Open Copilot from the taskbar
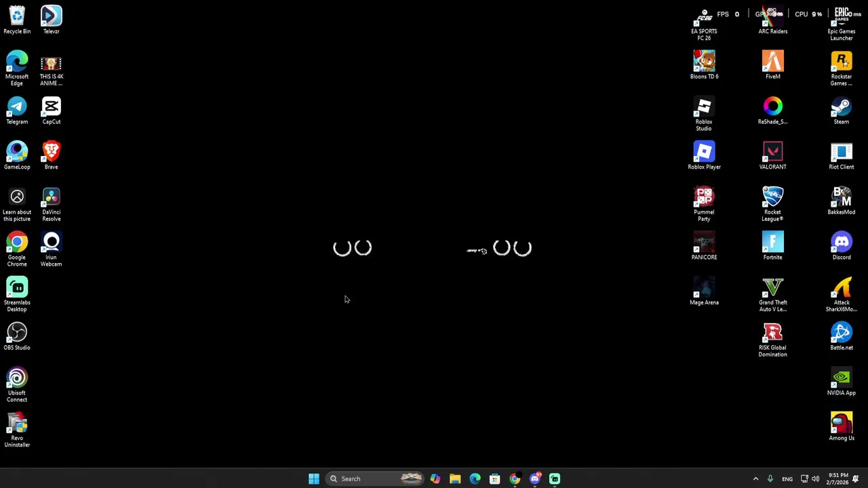 tap(435, 479)
